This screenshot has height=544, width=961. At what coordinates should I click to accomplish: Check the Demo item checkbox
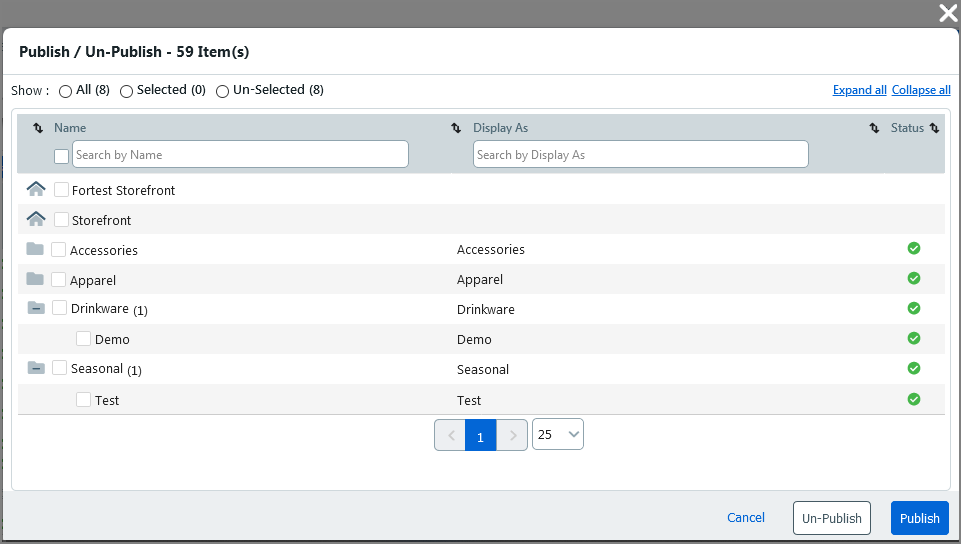[84, 339]
